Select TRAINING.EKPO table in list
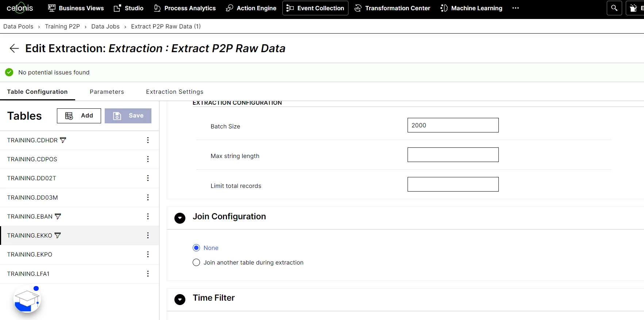Image resolution: width=644 pixels, height=320 pixels. pyautogui.click(x=30, y=254)
